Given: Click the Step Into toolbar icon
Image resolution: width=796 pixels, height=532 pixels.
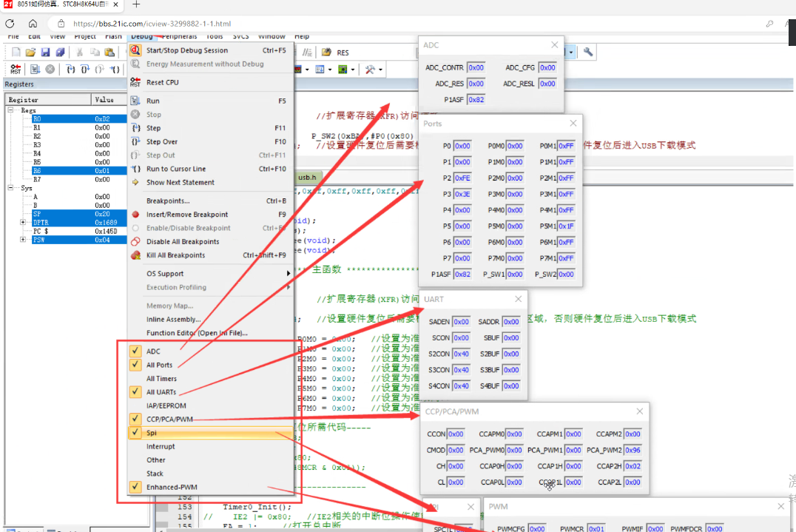Looking at the screenshot, I should (x=70, y=69).
